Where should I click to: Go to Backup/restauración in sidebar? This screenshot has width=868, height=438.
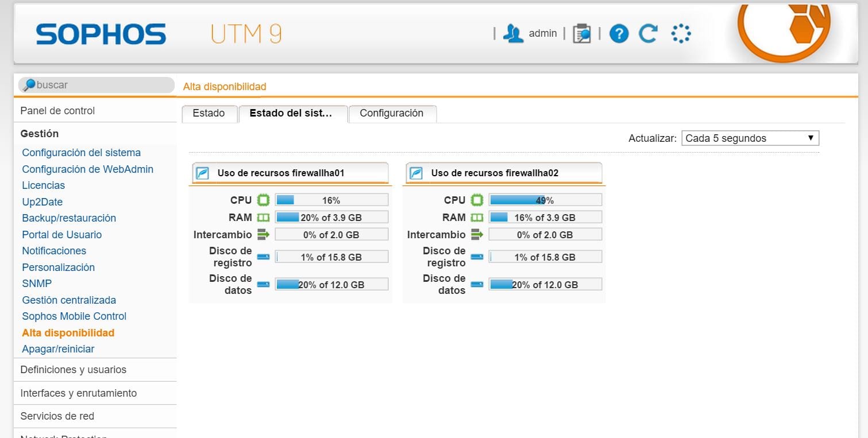click(69, 218)
